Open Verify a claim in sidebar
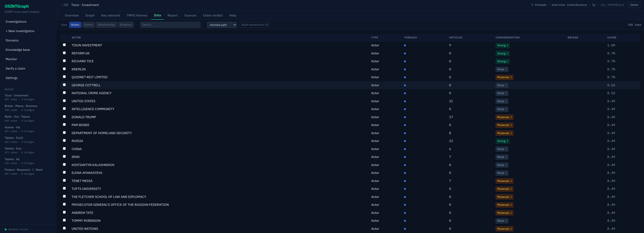The height and width of the screenshot is (233, 644). pos(15,68)
